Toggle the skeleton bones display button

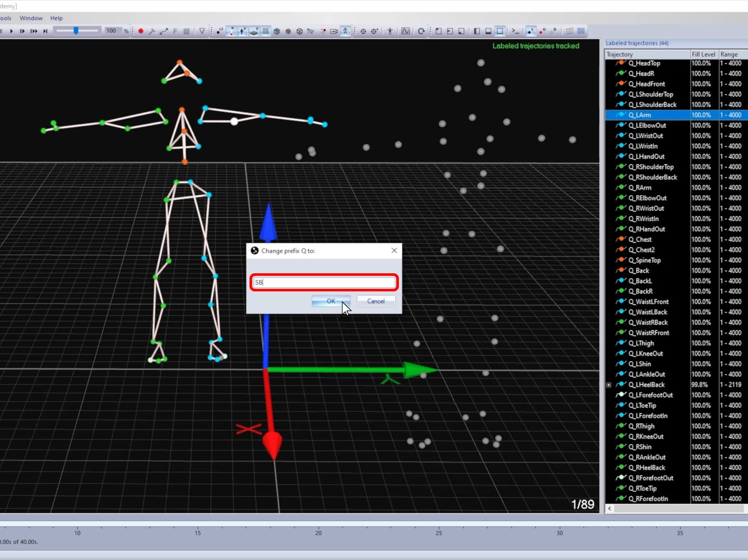(x=345, y=31)
